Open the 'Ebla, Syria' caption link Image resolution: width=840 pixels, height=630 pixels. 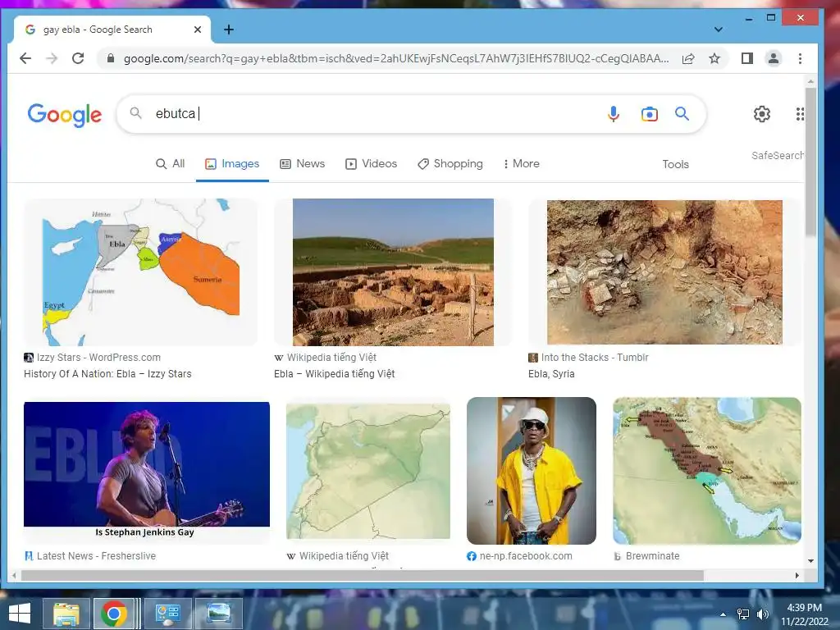551,374
